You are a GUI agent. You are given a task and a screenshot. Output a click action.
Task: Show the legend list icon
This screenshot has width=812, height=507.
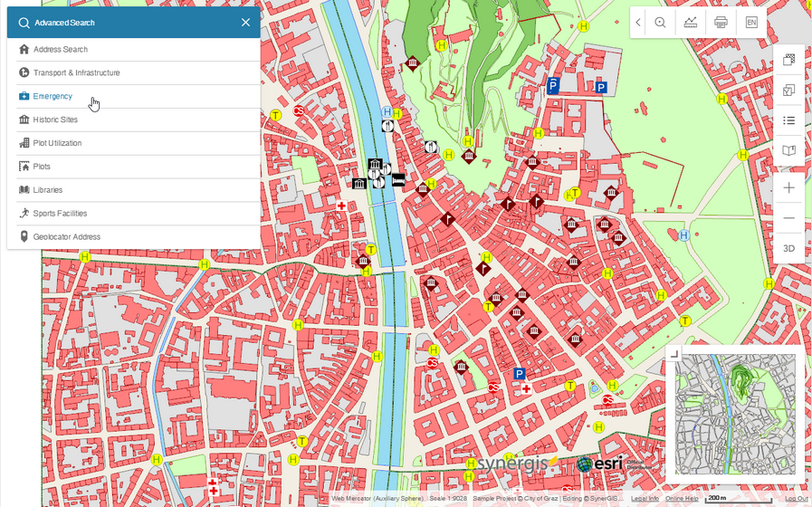tap(788, 120)
